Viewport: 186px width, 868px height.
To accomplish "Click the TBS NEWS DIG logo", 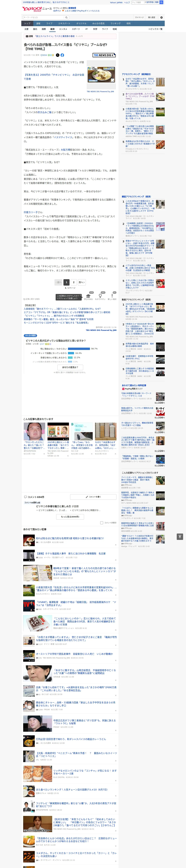I will [x=104, y=55].
